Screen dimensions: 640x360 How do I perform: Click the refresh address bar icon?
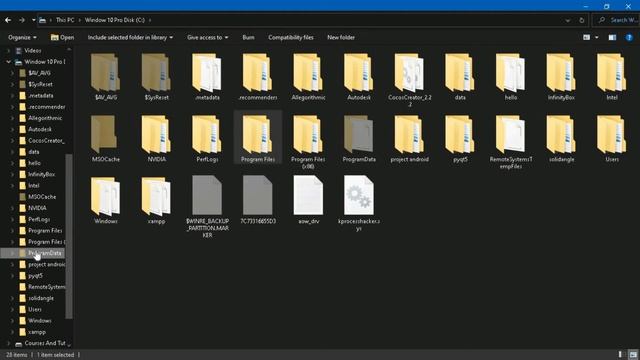(582, 20)
